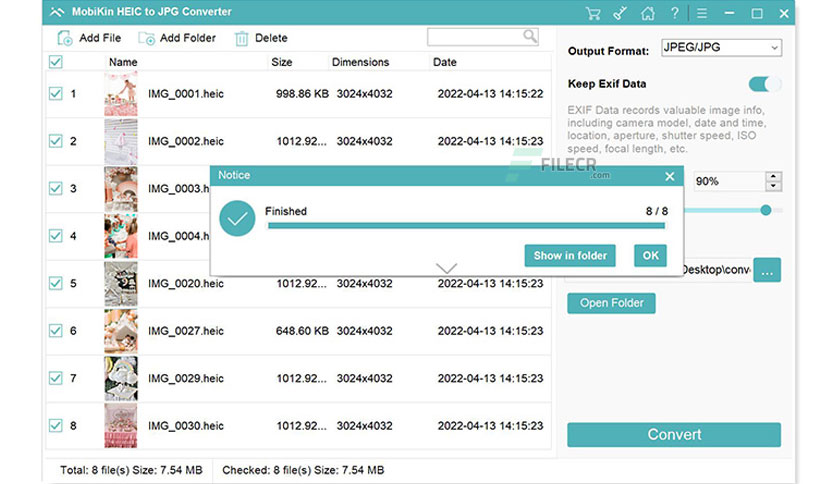Maximize the MobiKin converter window
The width and height of the screenshot is (836, 484).
tap(757, 13)
